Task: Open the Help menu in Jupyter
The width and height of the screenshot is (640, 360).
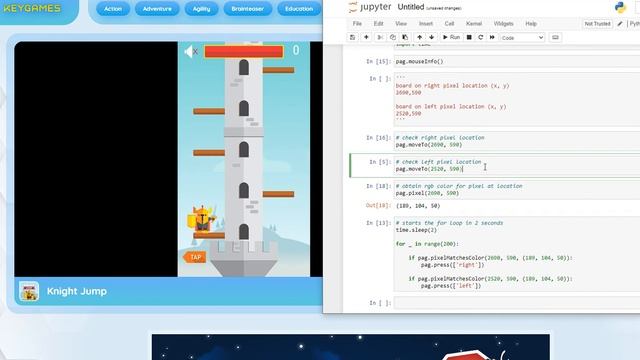Action: click(x=531, y=24)
